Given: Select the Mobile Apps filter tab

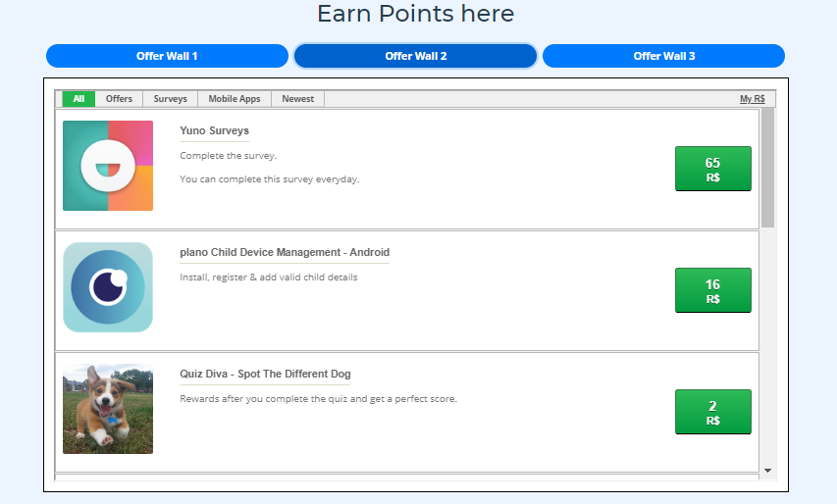Looking at the screenshot, I should (235, 99).
